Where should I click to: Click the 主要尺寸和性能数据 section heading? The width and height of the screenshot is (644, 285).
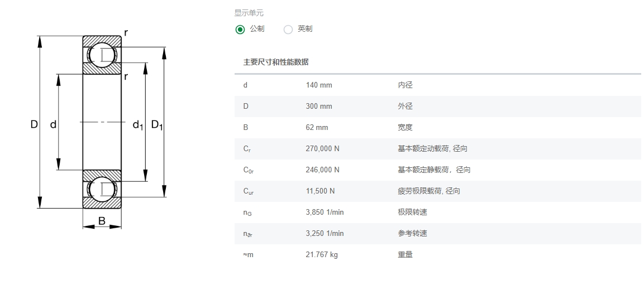coord(275,62)
